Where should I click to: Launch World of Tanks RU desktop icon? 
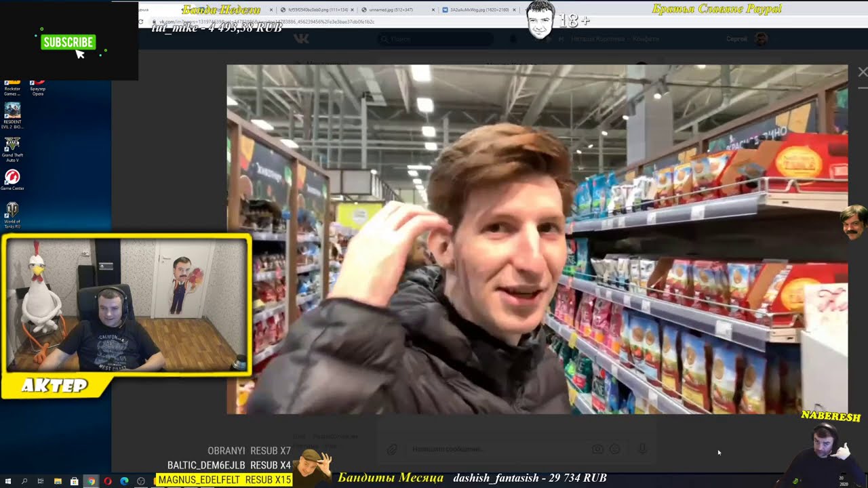coord(12,216)
